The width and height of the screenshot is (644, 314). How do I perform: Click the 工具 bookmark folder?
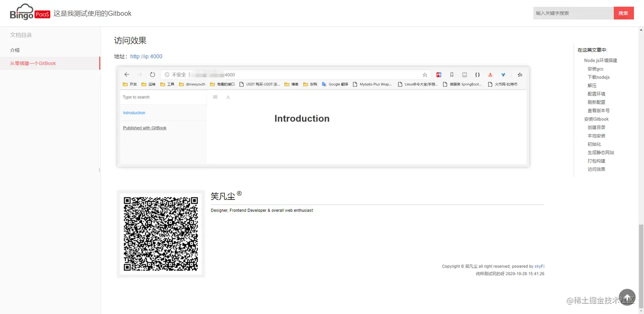167,84
